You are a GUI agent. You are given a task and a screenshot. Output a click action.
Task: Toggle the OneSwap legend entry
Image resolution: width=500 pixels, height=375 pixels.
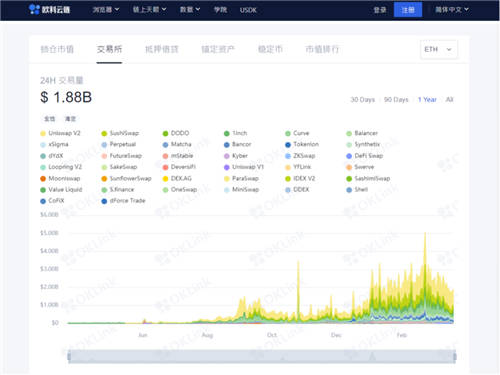180,190
